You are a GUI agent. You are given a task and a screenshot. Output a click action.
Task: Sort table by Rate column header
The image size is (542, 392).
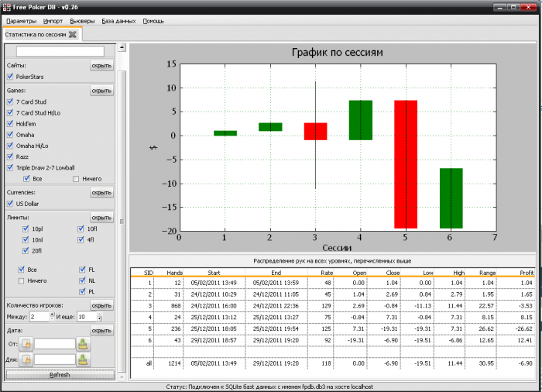(x=327, y=273)
